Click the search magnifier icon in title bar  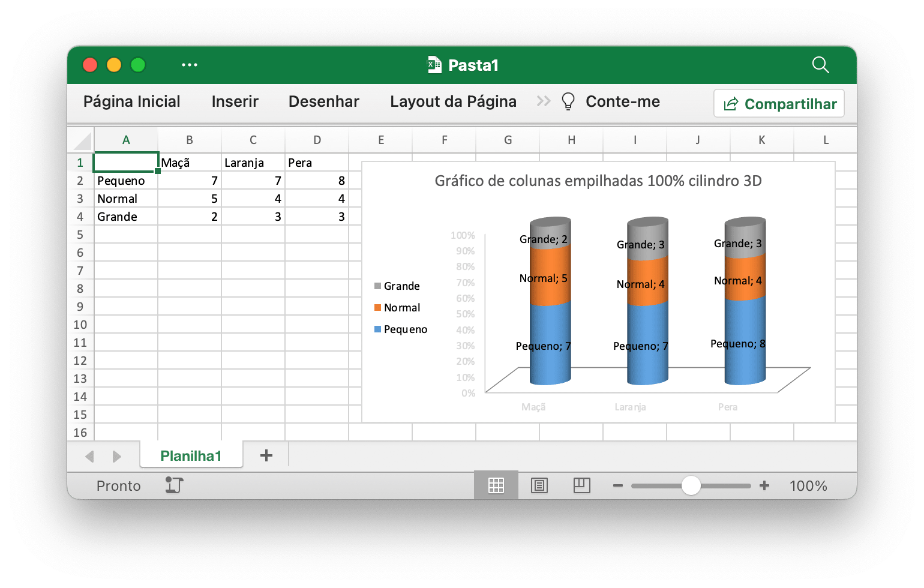pyautogui.click(x=820, y=65)
